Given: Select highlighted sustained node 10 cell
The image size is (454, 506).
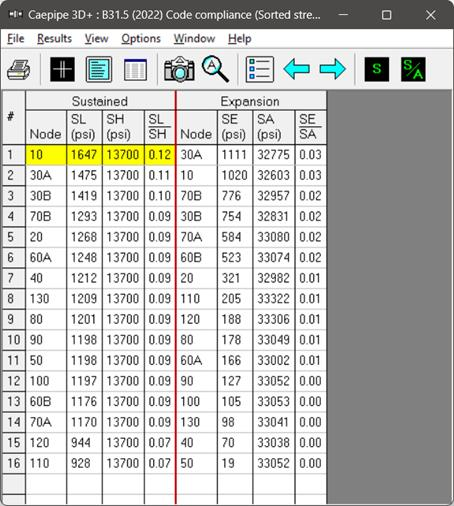Looking at the screenshot, I should pos(46,155).
